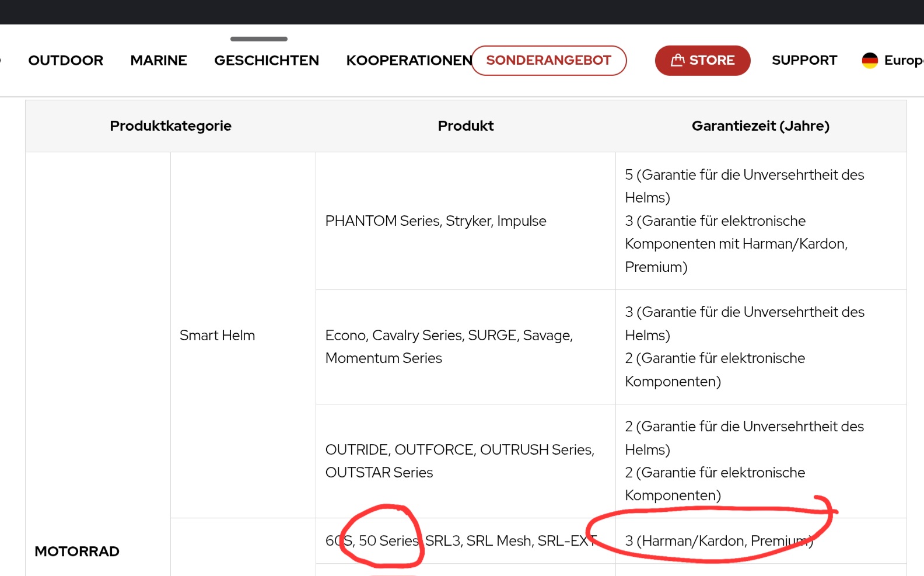
Task: Click the German flag region icon
Action: pos(870,60)
